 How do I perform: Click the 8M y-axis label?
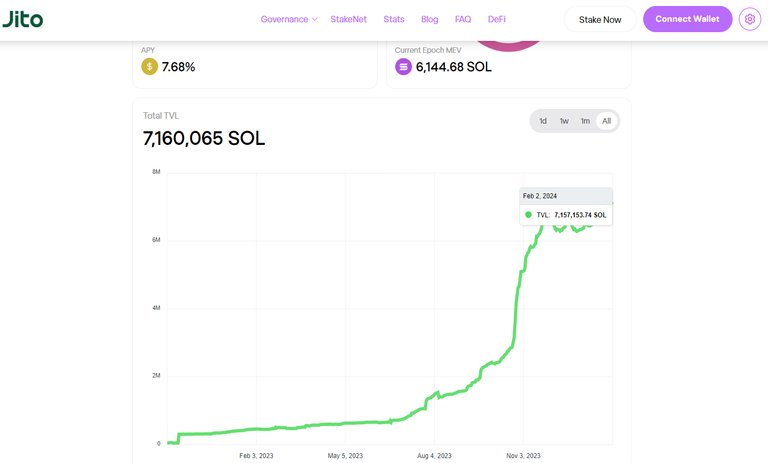tap(156, 172)
